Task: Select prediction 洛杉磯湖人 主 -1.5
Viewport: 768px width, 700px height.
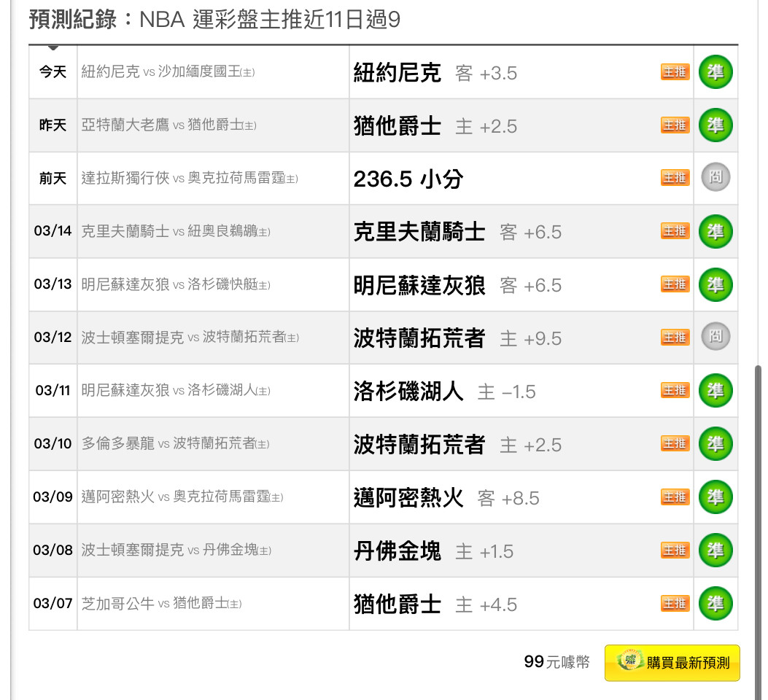Action: [x=445, y=392]
